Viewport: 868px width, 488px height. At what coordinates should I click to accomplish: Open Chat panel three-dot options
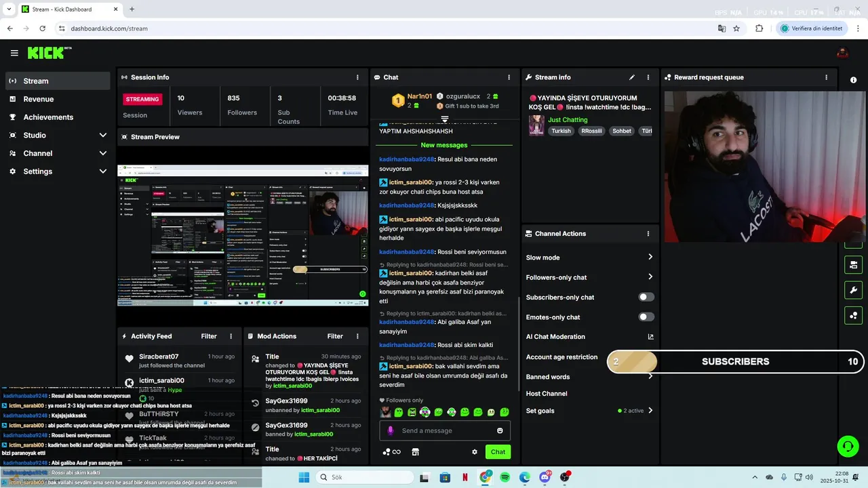click(x=509, y=77)
